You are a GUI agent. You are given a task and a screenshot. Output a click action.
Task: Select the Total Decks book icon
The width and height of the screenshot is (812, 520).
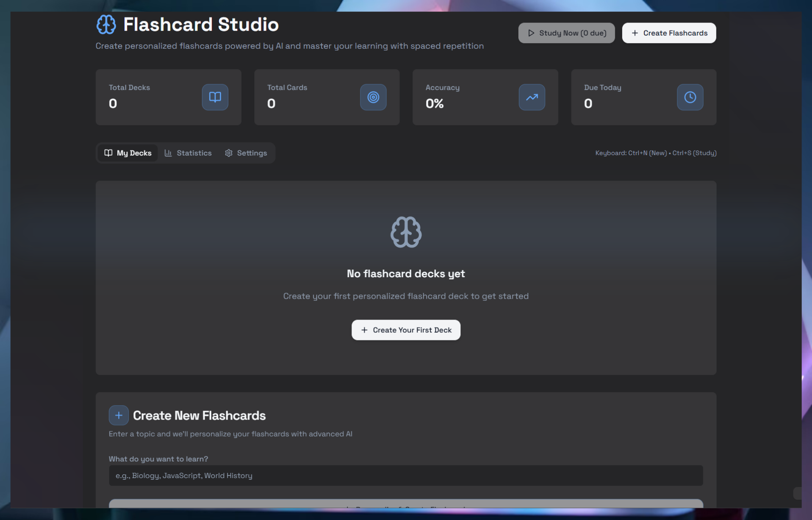(x=215, y=97)
